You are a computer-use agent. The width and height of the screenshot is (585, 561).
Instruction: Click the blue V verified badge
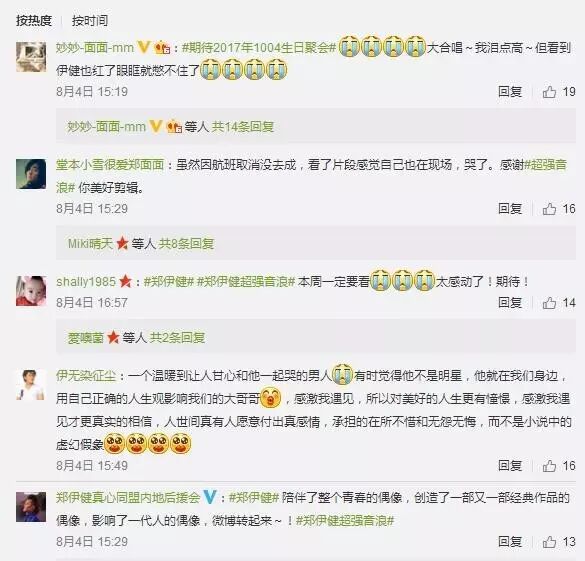click(x=210, y=497)
